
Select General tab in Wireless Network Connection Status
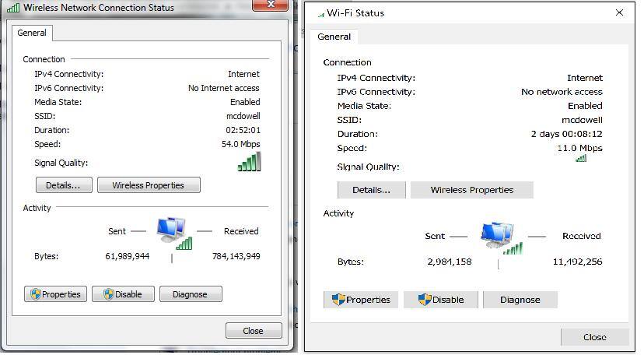click(x=32, y=33)
